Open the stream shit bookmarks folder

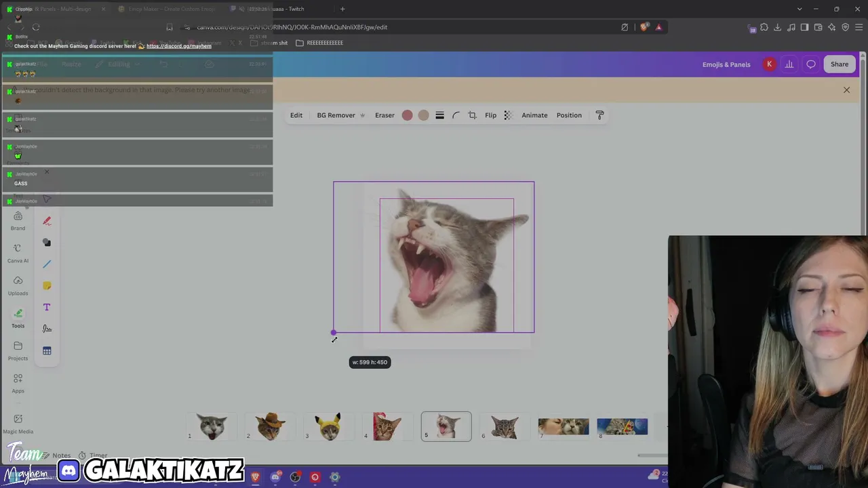269,43
